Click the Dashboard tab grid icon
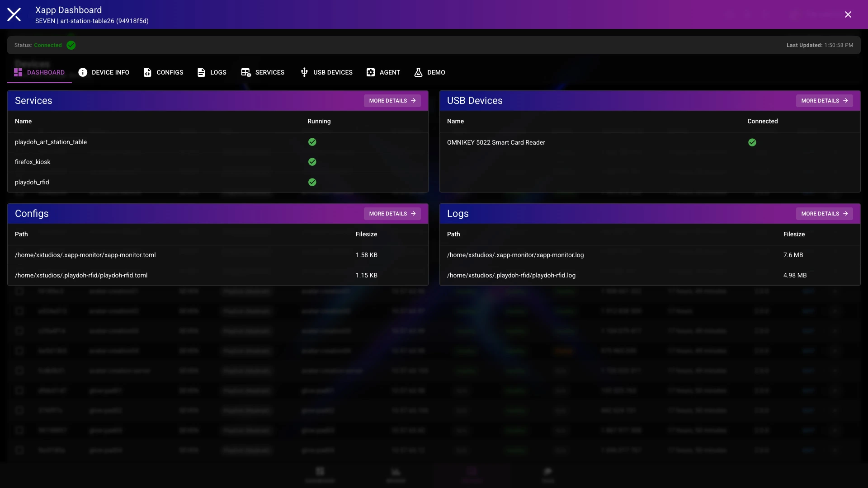This screenshot has height=488, width=868. (x=18, y=72)
